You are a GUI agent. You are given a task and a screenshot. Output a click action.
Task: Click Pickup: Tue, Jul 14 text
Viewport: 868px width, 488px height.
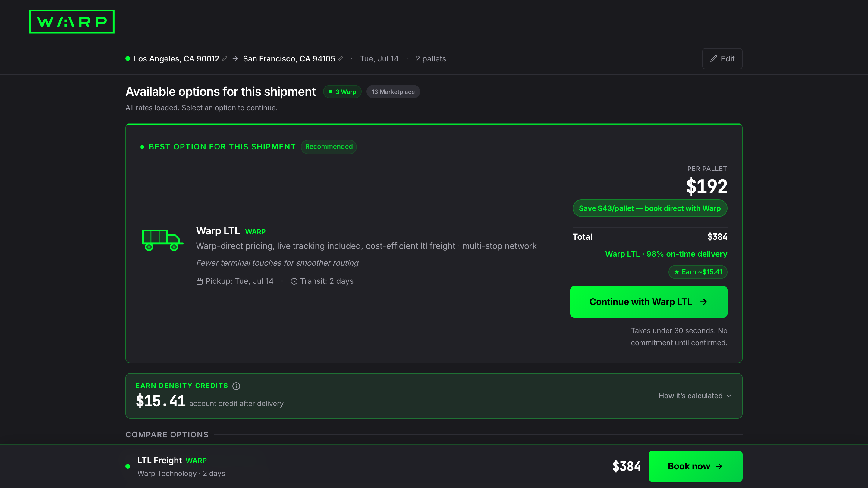[240, 281]
